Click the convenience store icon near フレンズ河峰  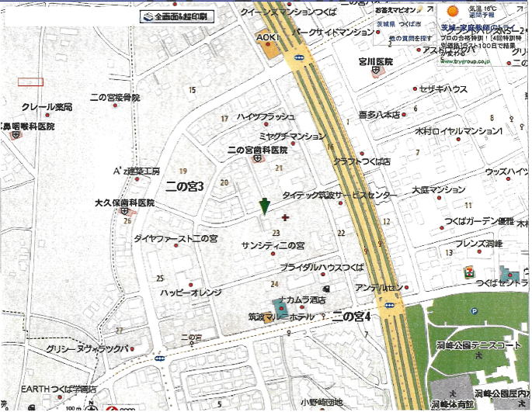click(x=468, y=273)
